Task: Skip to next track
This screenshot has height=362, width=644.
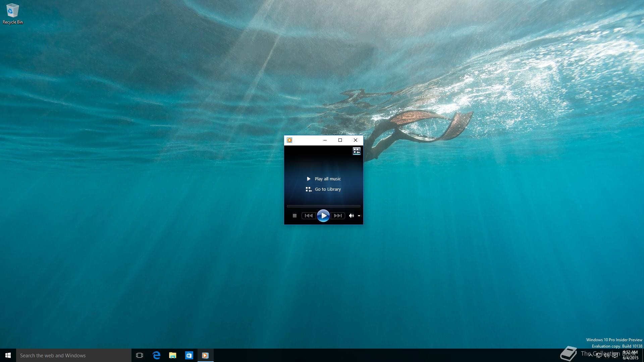Action: pos(338,216)
